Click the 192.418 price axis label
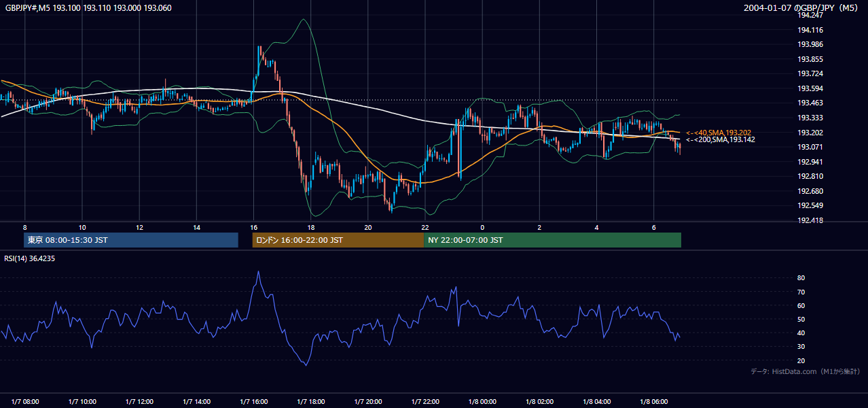 [x=810, y=220]
